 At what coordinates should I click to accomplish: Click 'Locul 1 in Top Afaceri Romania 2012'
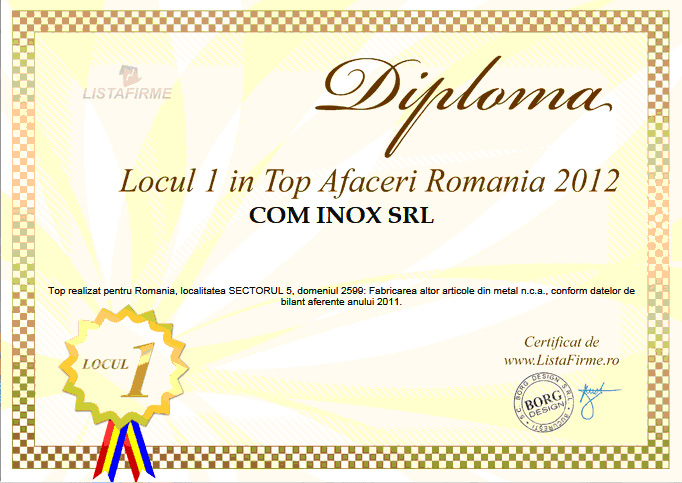[369, 181]
